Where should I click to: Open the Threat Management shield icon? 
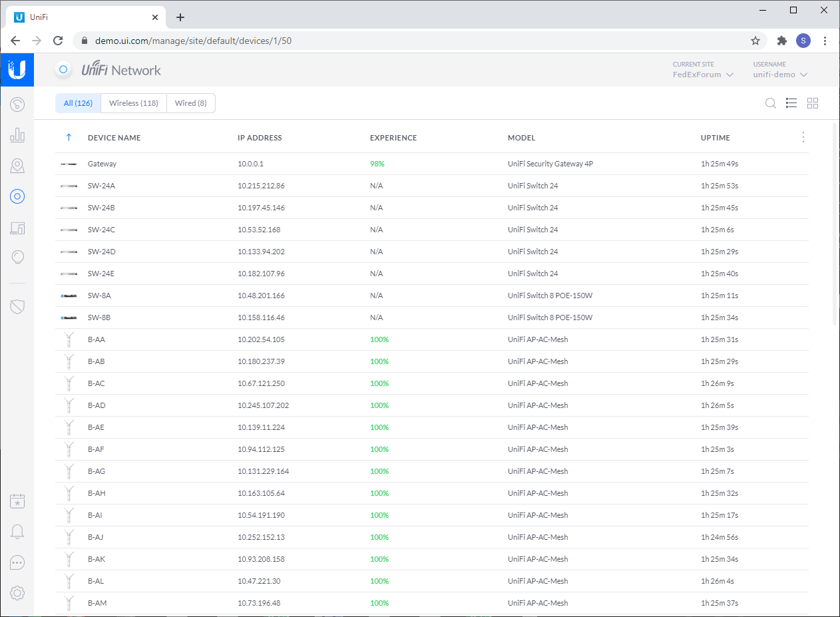17,306
